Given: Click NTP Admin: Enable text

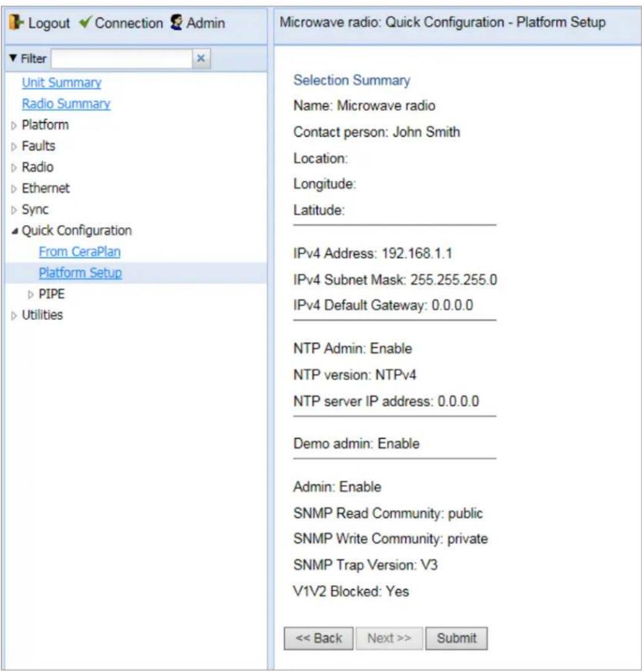Looking at the screenshot, I should tap(353, 349).
